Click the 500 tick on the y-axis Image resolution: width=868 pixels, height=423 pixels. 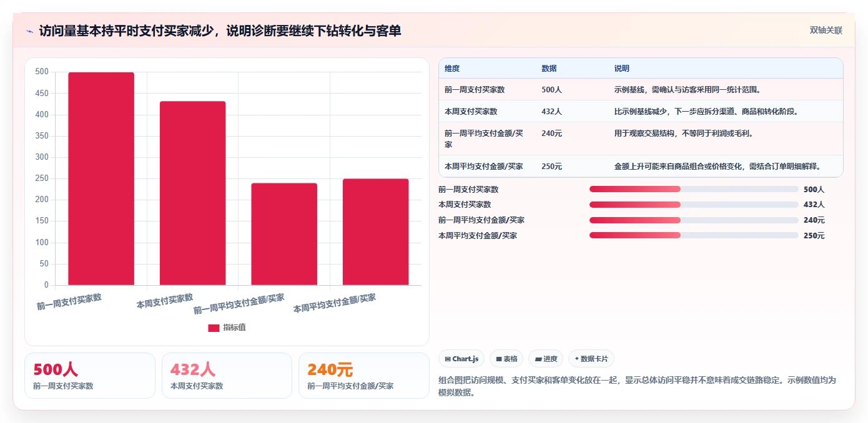pyautogui.click(x=42, y=72)
